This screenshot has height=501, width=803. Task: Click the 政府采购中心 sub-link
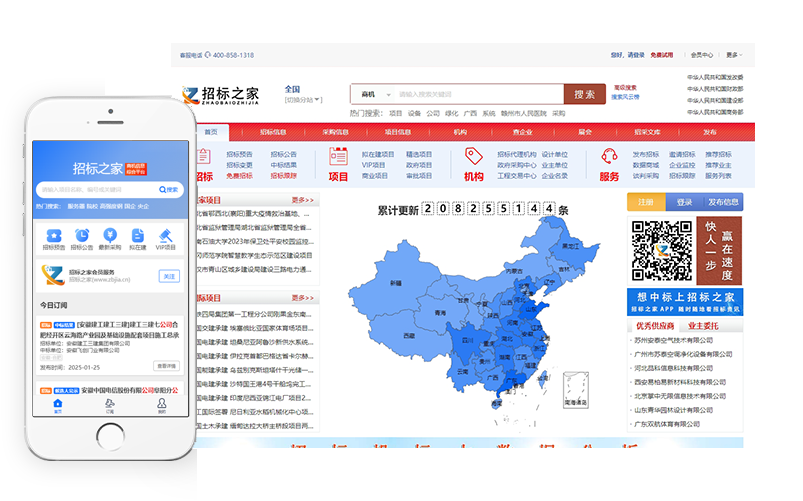pyautogui.click(x=517, y=165)
